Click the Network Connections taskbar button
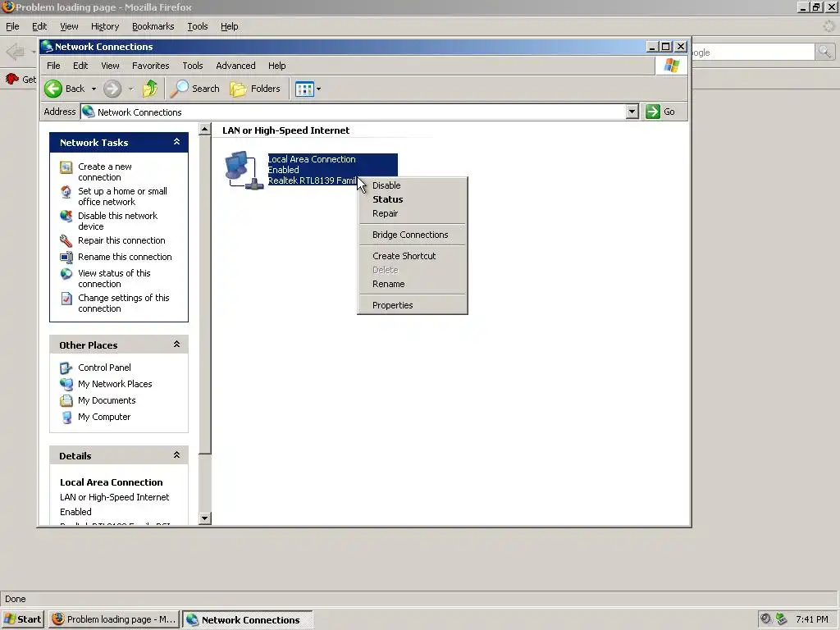This screenshot has width=840, height=630. point(248,619)
